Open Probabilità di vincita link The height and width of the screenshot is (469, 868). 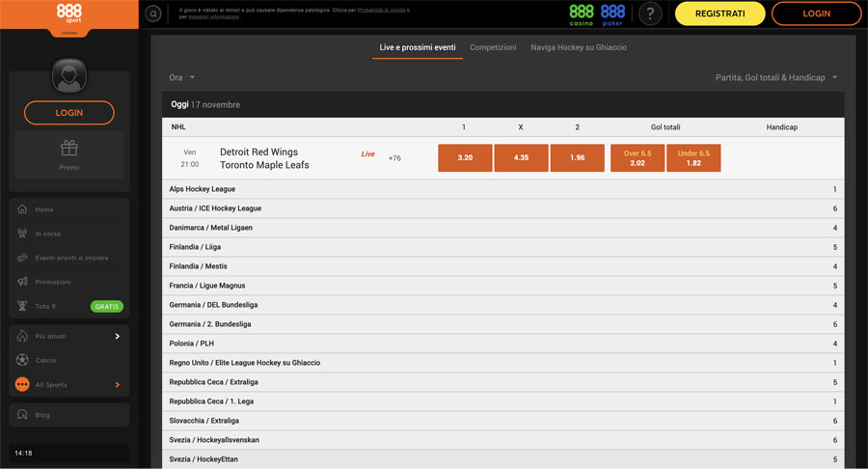(381, 10)
